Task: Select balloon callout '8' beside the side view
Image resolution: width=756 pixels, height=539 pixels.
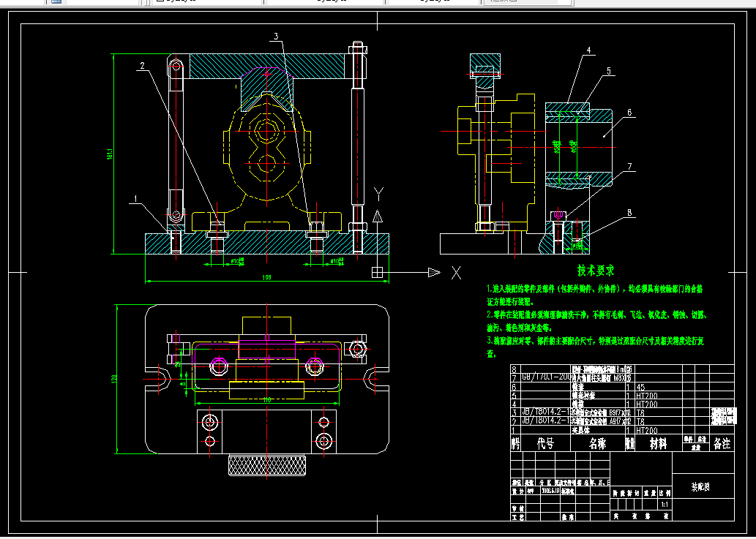Action: click(x=629, y=212)
